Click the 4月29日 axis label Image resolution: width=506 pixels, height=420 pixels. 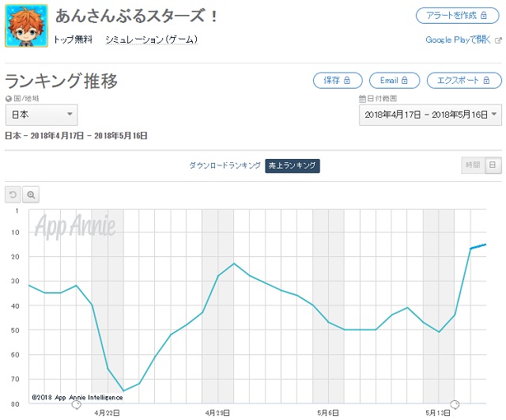tap(217, 413)
